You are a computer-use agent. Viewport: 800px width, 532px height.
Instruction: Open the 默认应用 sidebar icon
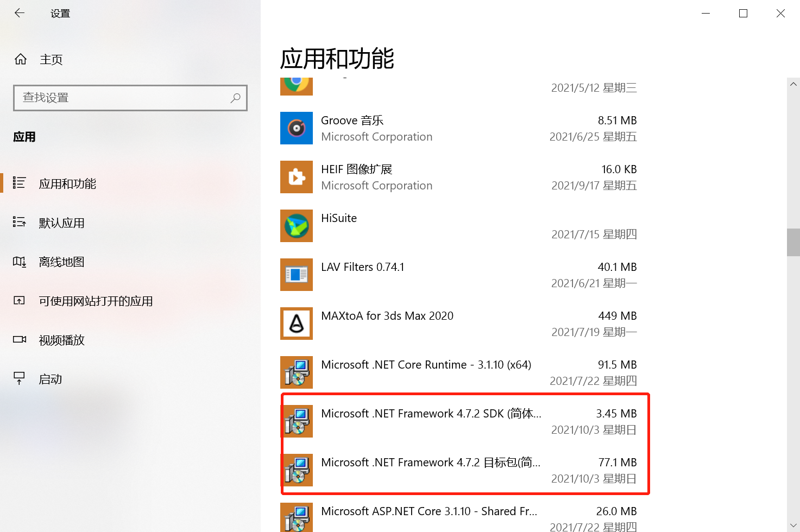pos(20,222)
